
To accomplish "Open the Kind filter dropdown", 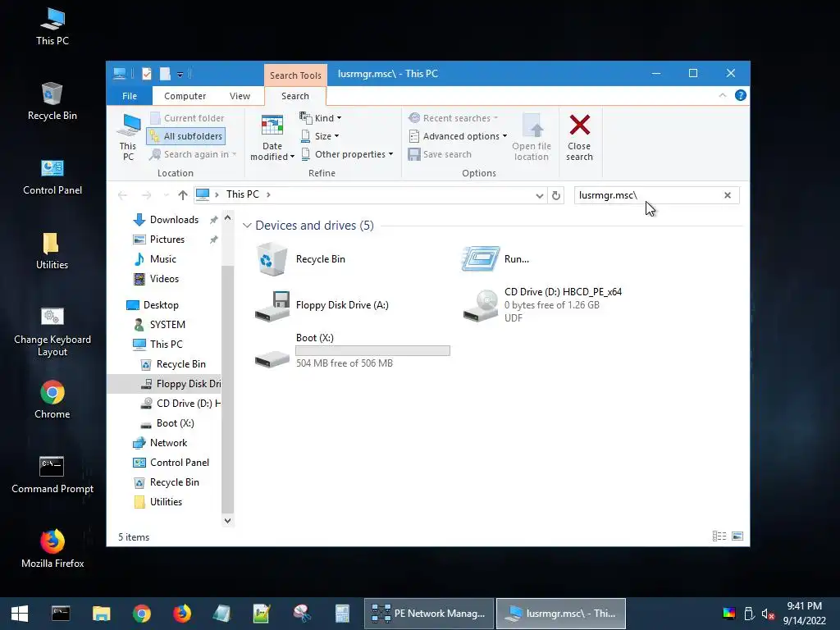I will [x=321, y=118].
